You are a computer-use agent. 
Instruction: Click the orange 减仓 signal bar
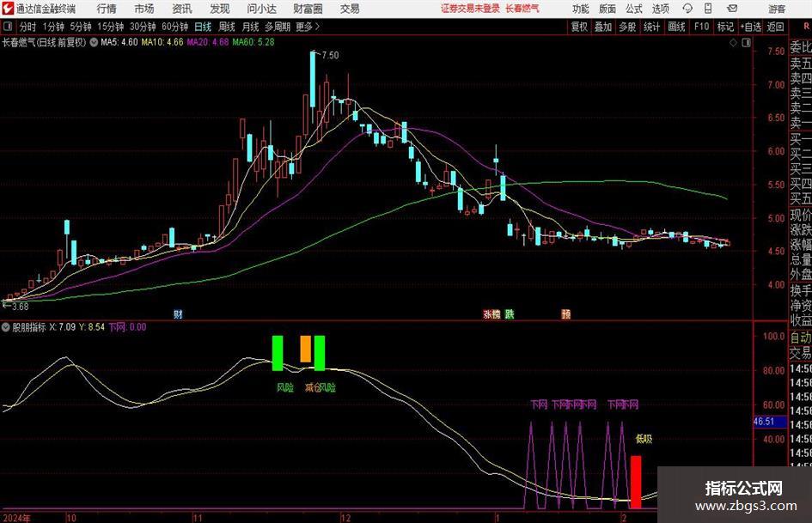(x=306, y=349)
